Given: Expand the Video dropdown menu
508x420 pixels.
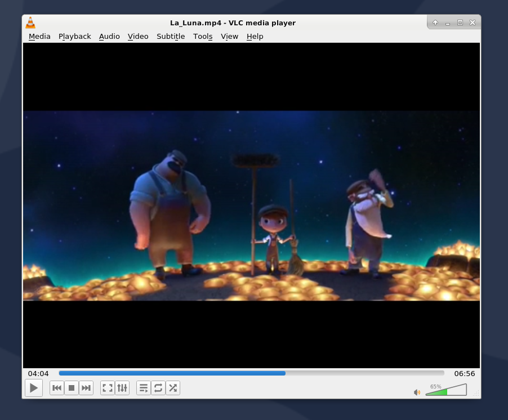Looking at the screenshot, I should pyautogui.click(x=138, y=37).
